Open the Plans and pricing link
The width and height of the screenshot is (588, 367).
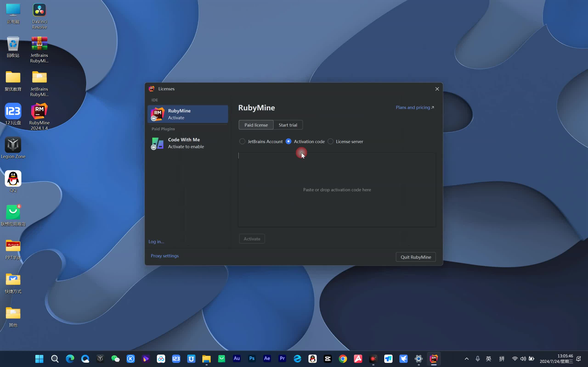[415, 107]
